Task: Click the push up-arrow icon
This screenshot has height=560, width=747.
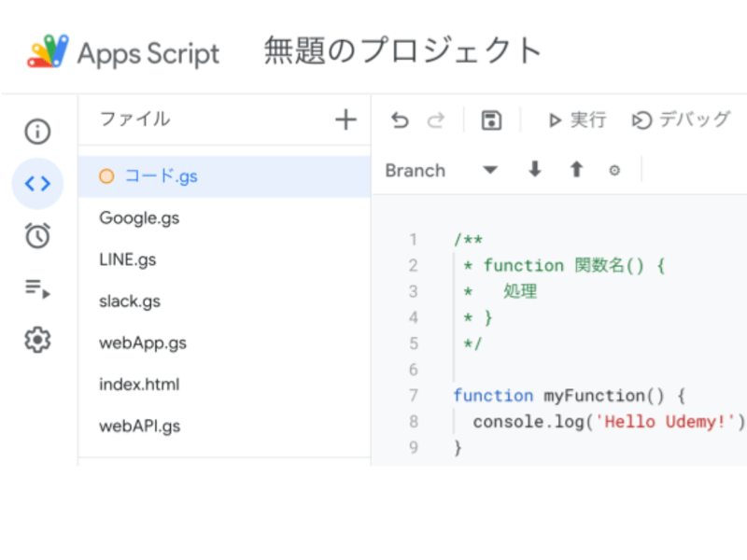Action: (x=576, y=170)
